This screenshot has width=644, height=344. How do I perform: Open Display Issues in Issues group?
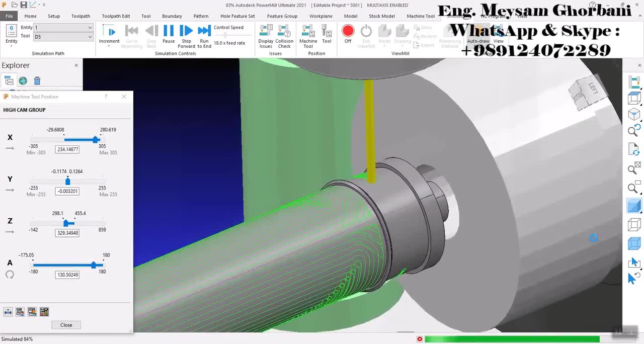tap(266, 36)
